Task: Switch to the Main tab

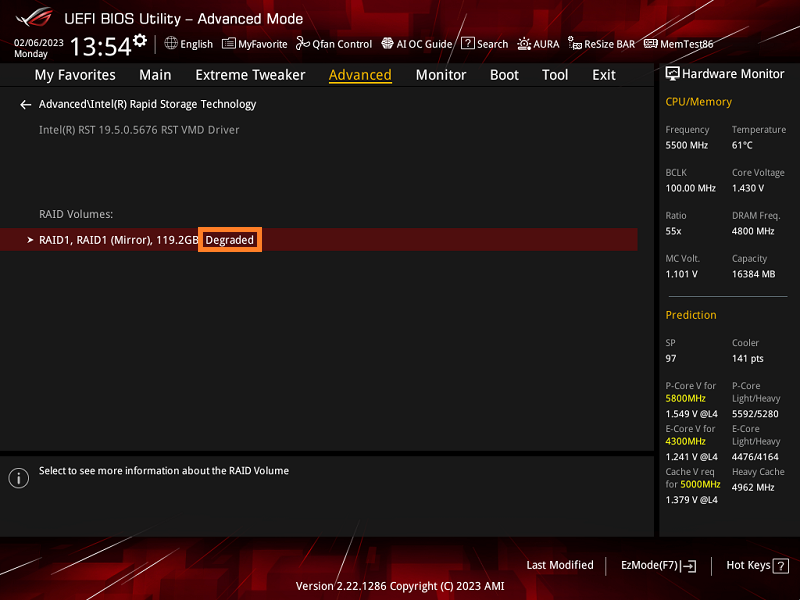Action: coord(155,75)
